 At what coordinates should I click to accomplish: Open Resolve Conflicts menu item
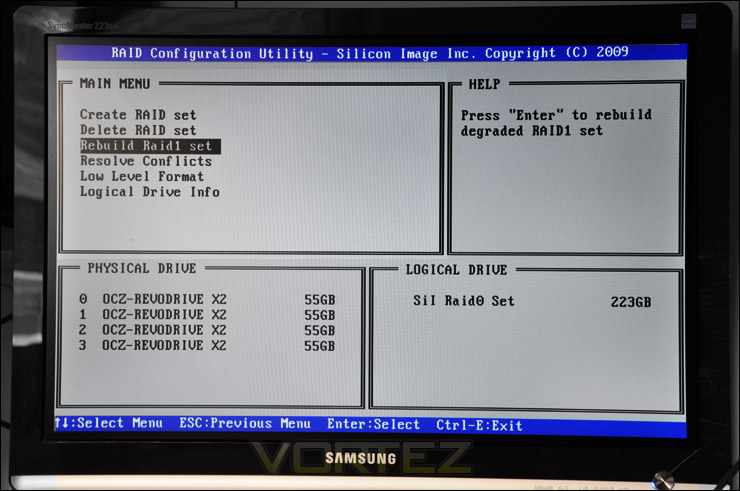point(146,161)
